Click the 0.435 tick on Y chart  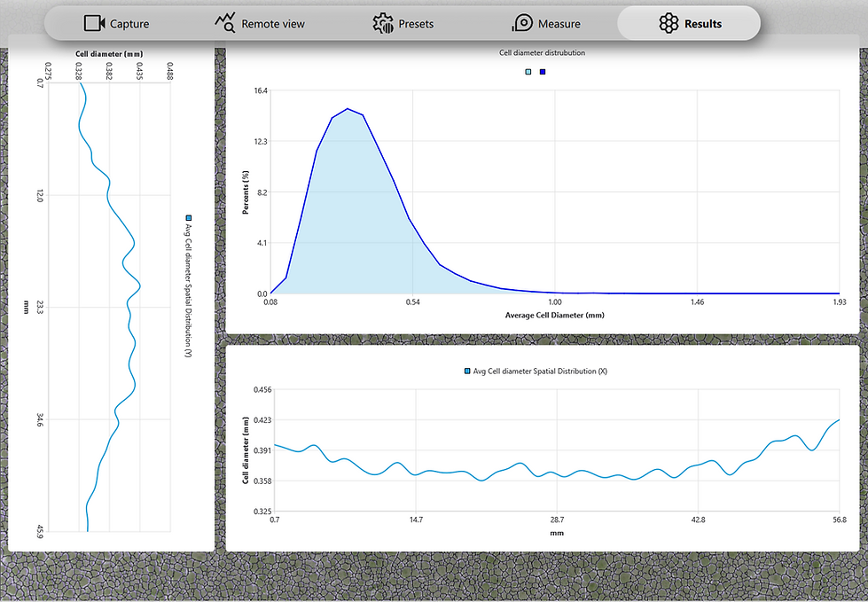coord(140,71)
